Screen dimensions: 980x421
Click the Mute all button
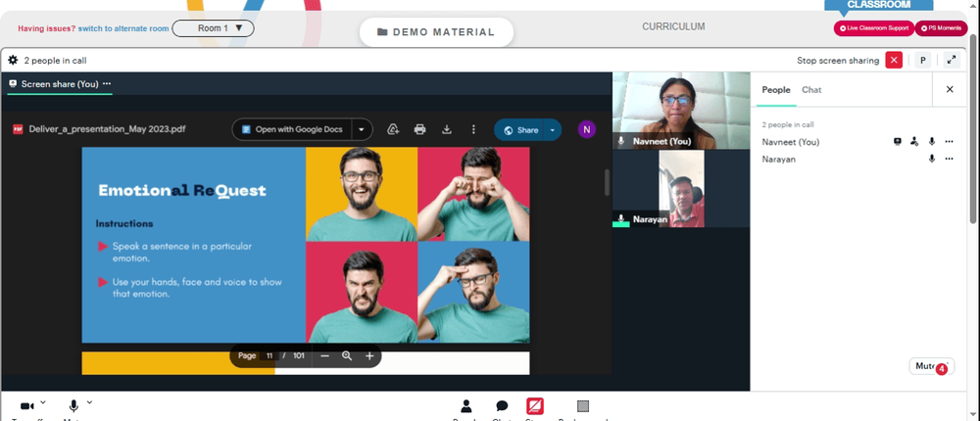[x=931, y=366]
